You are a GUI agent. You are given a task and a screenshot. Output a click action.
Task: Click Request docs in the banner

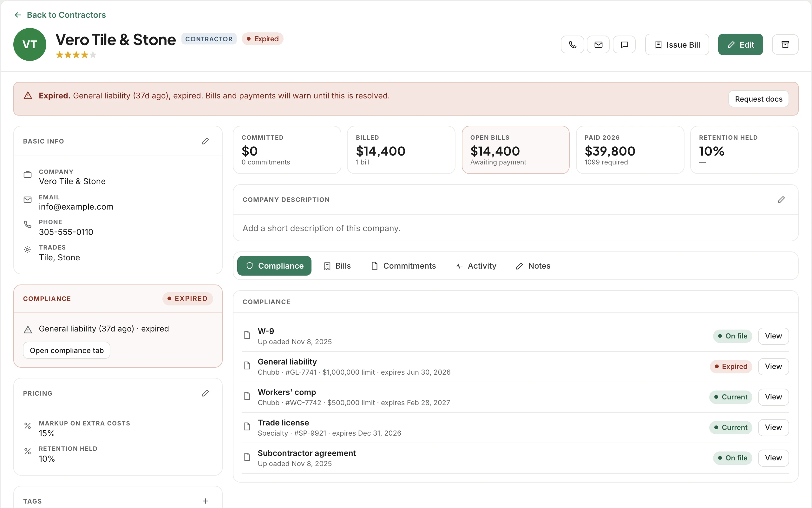[758, 99]
